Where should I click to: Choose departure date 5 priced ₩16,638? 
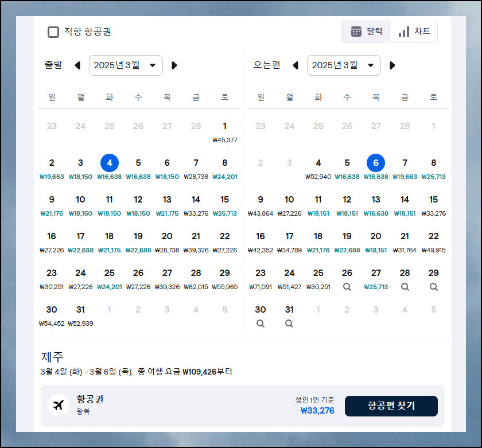coord(138,169)
